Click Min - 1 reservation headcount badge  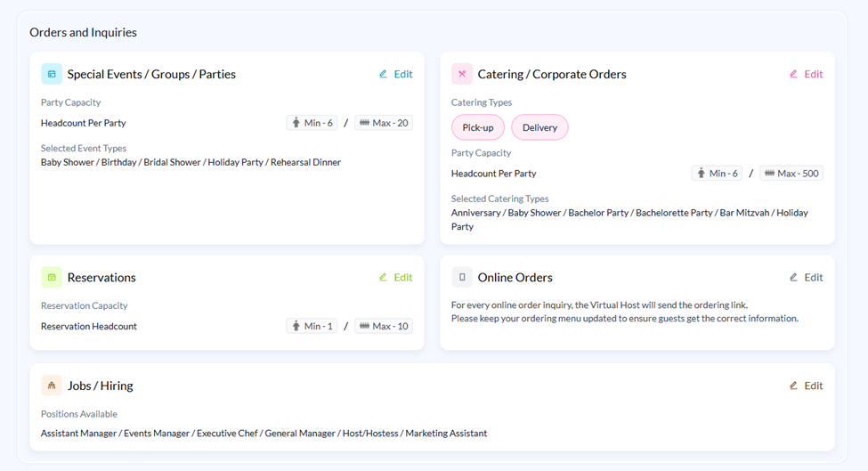[312, 326]
